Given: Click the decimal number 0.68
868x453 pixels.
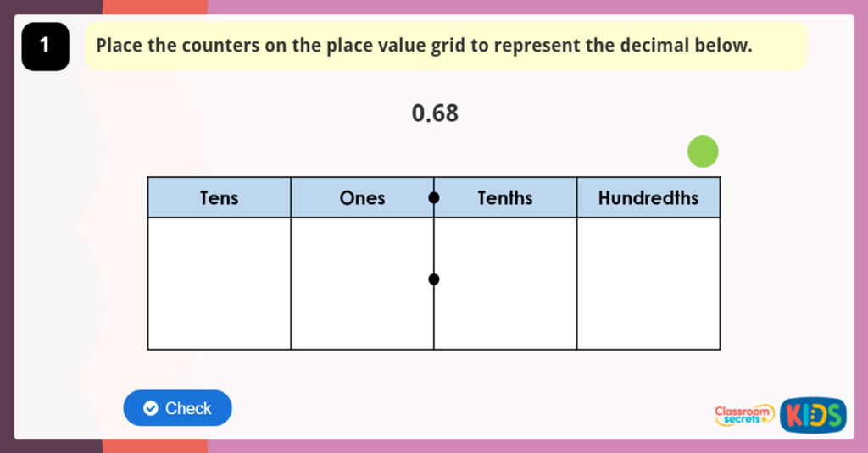Looking at the screenshot, I should point(435,113).
